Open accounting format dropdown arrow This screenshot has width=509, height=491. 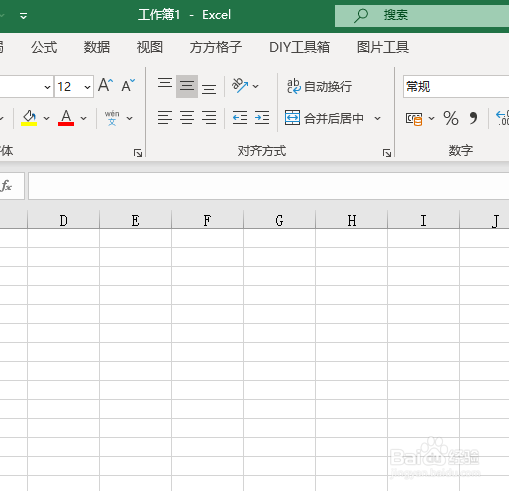(431, 118)
